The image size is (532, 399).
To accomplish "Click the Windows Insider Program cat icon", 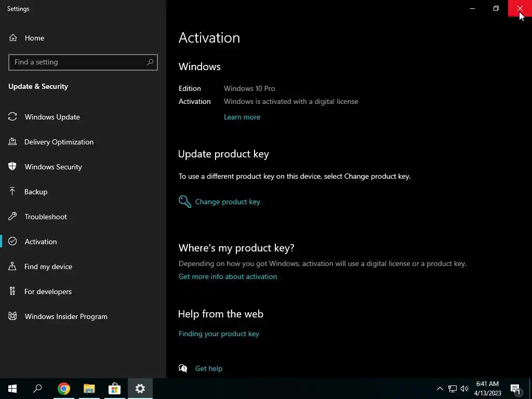I will pyautogui.click(x=12, y=316).
